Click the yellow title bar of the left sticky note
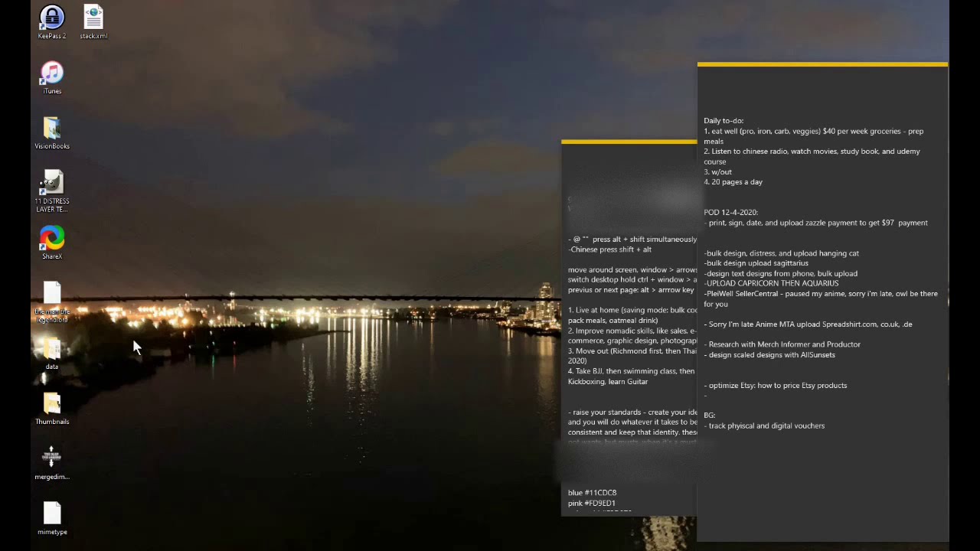The height and width of the screenshot is (551, 980). (629, 142)
